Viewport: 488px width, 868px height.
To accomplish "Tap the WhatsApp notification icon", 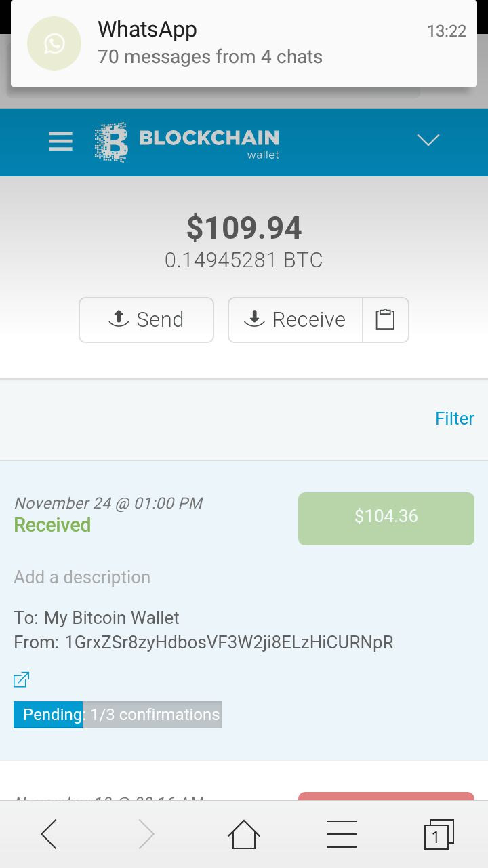I will (x=54, y=43).
